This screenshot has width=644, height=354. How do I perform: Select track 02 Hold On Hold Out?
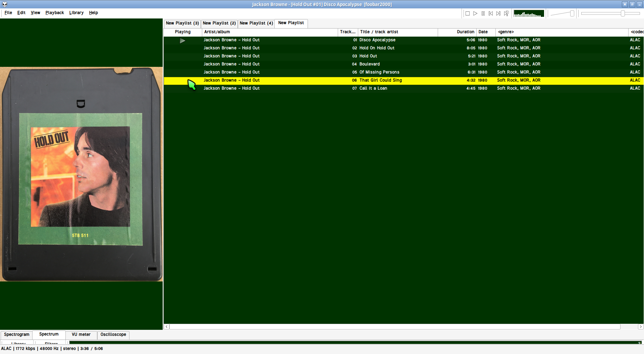click(404, 48)
